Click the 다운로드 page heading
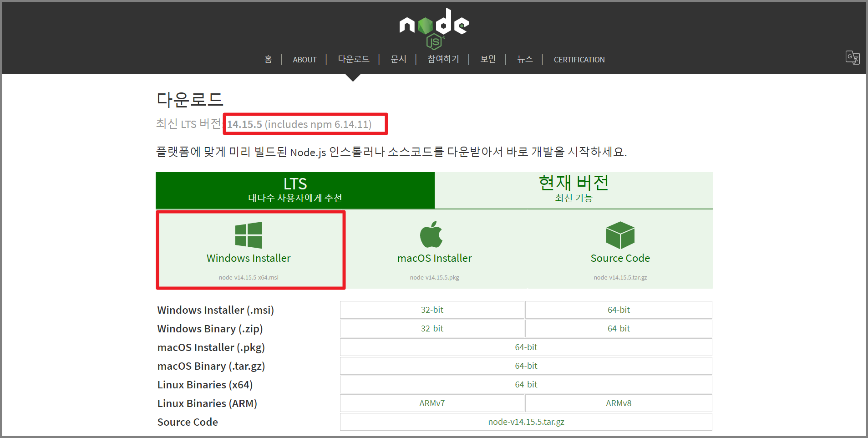Image resolution: width=868 pixels, height=438 pixels. pyautogui.click(x=190, y=99)
